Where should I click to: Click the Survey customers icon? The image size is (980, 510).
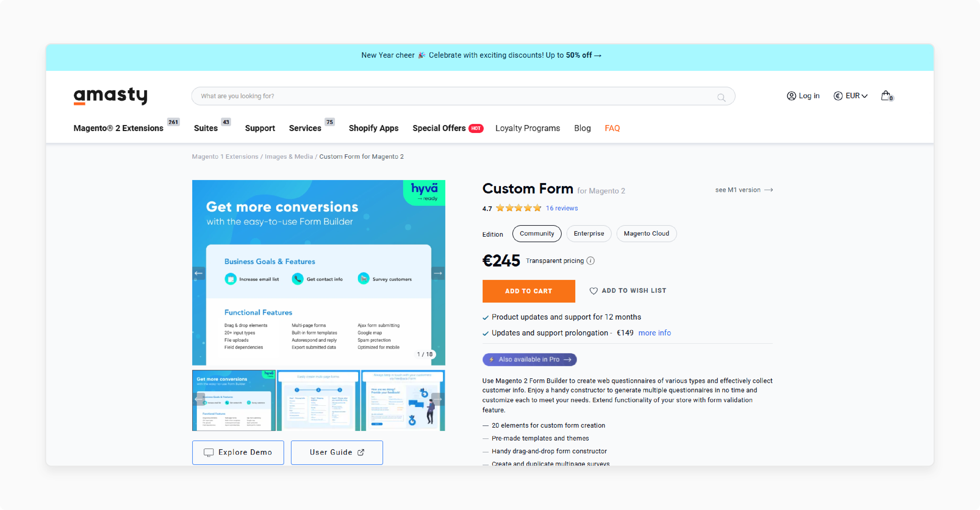(364, 279)
